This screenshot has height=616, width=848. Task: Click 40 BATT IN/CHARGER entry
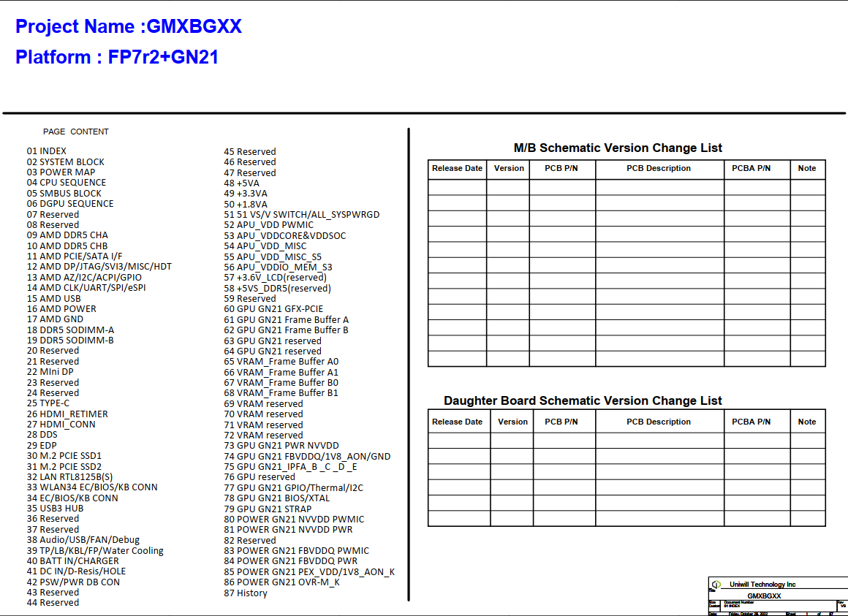(73, 561)
